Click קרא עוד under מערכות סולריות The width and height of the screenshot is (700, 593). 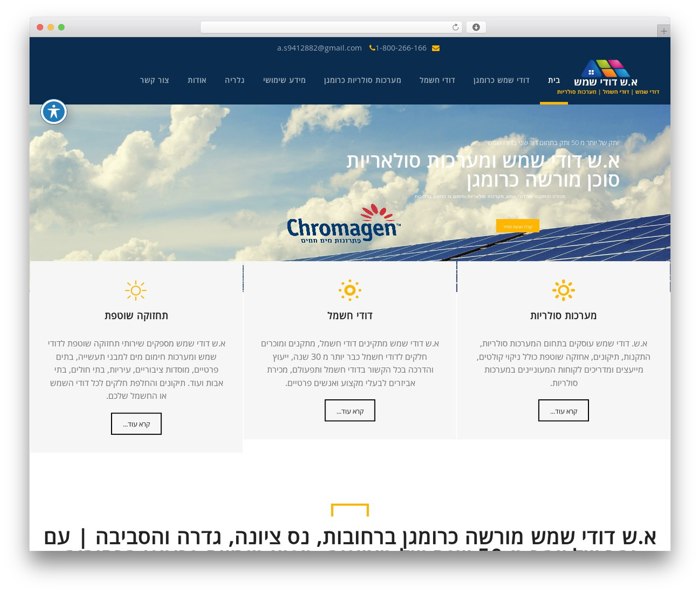point(563,411)
